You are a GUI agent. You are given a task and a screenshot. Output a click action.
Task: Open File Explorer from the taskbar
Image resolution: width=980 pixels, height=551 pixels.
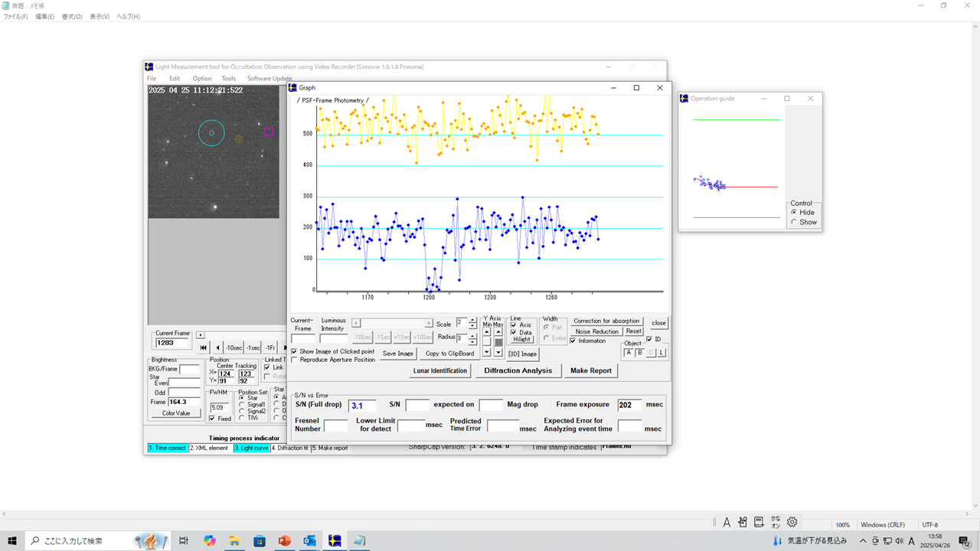tap(234, 541)
